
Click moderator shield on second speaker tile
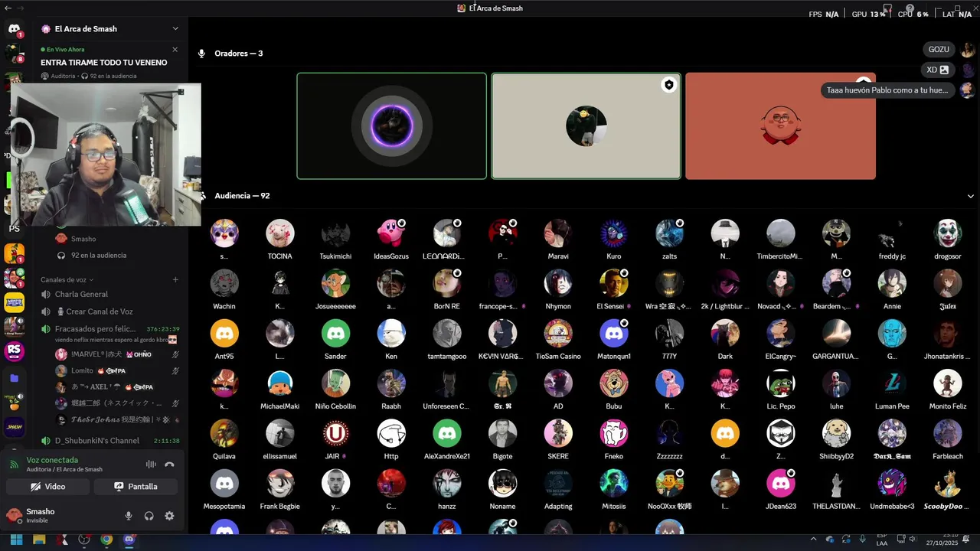[669, 85]
